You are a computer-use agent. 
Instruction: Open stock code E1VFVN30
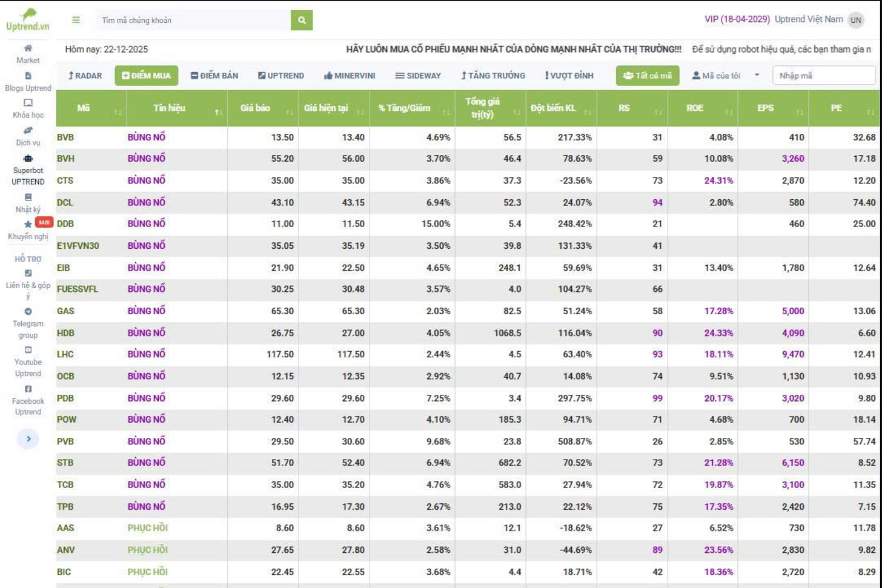point(78,246)
